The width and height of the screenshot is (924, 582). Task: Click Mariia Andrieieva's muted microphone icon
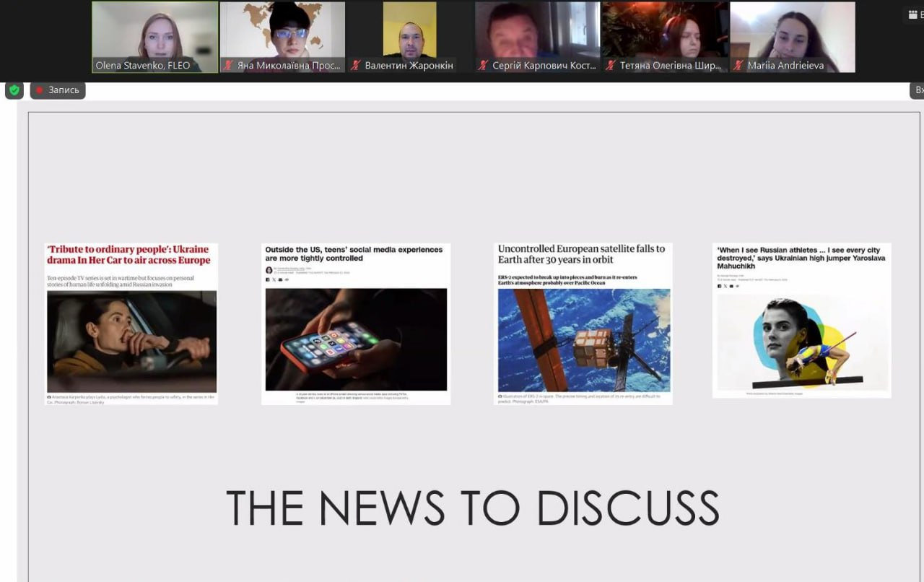(x=738, y=66)
